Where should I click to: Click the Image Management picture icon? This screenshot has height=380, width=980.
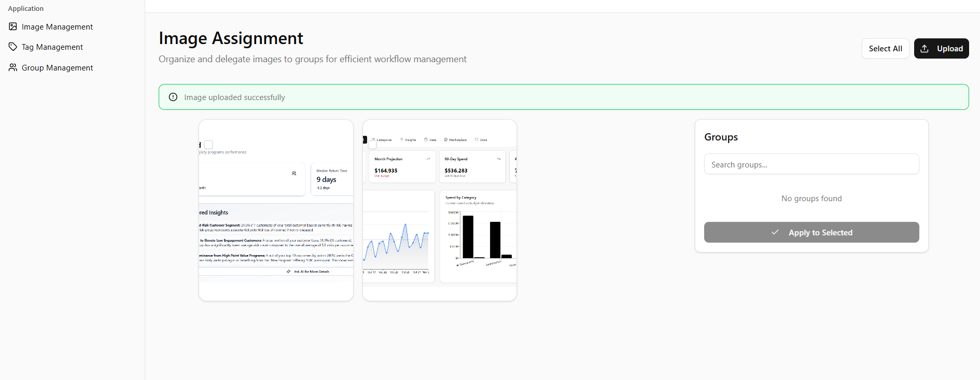tap(13, 26)
